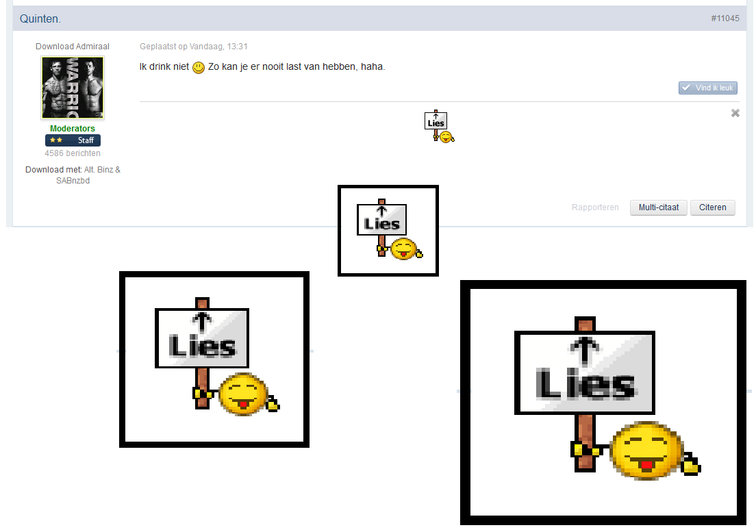Click the largest right framed Lies smiley image
Viewport: 756px width, 532px height.
pos(603,403)
